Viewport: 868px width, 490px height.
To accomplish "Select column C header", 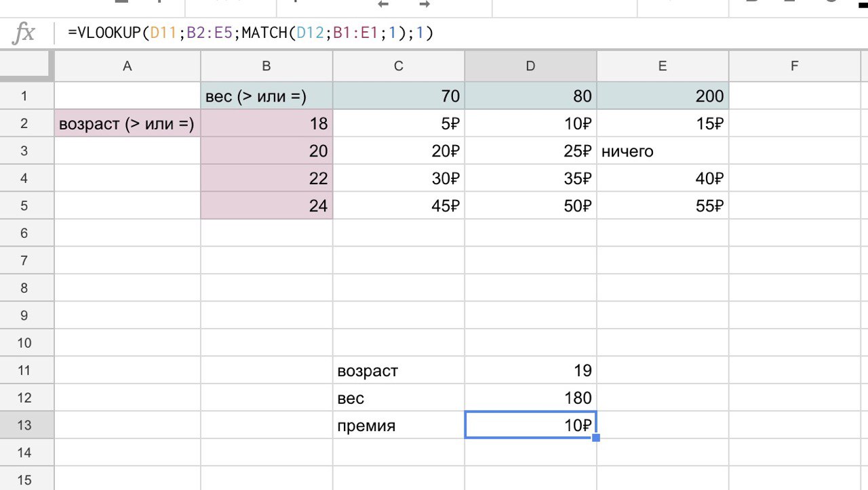I will pyautogui.click(x=398, y=66).
